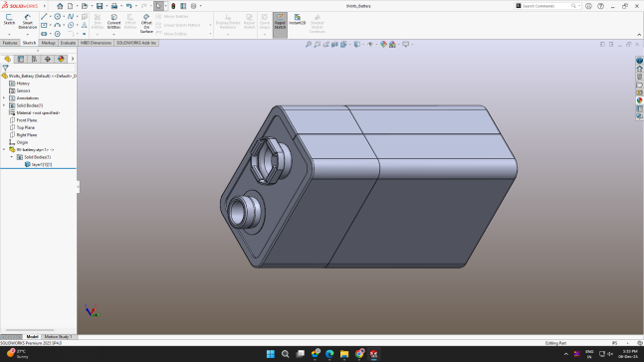Open File Explorer from the taskbar
This screenshot has height=362, width=644.
pos(344,354)
